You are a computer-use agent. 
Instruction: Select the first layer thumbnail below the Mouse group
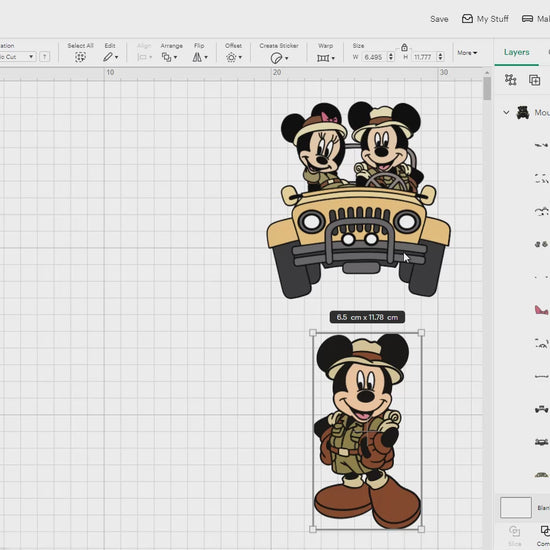coord(541,145)
